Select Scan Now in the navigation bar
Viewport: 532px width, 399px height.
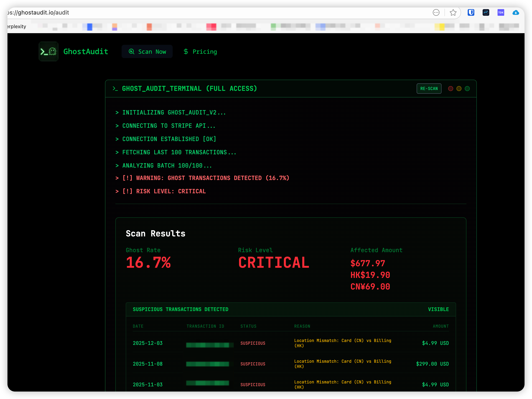click(x=147, y=51)
